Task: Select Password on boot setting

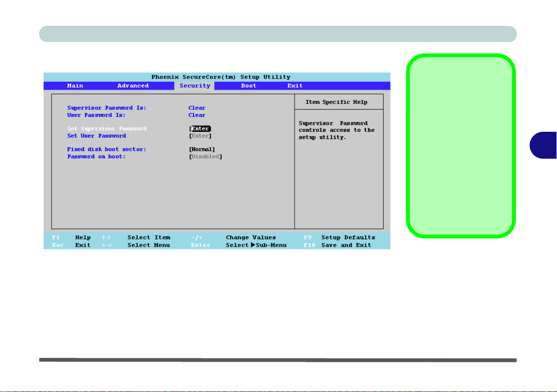Action: click(96, 157)
